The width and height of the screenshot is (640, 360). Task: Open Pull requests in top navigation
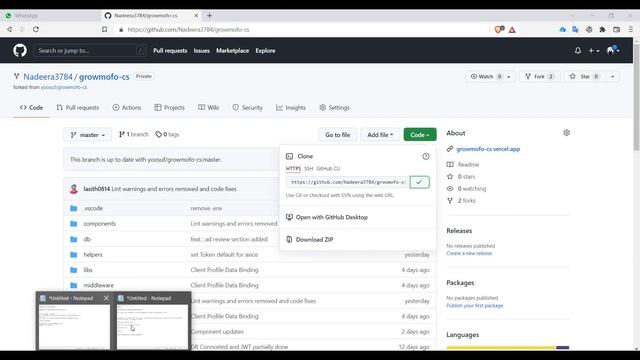pos(170,51)
